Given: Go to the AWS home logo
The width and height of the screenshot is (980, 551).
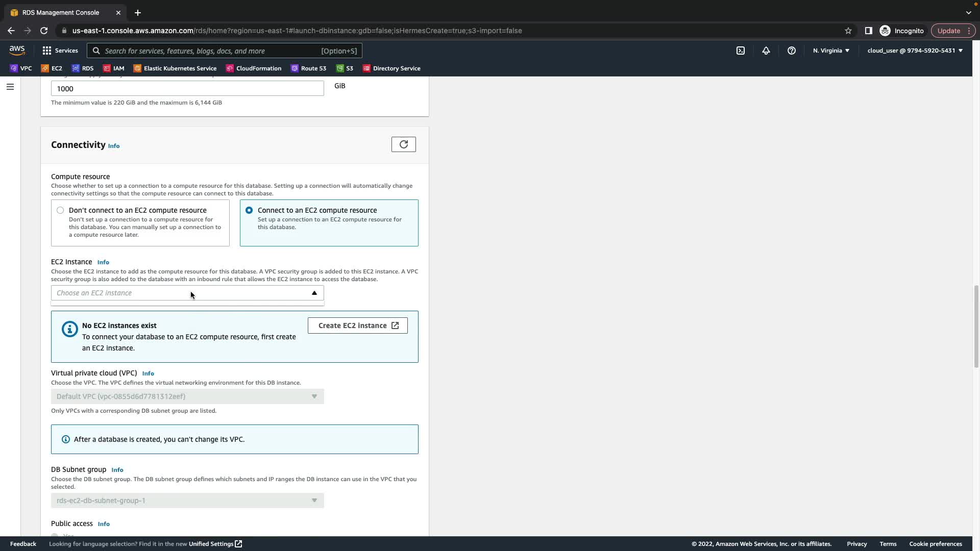Looking at the screenshot, I should [17, 50].
